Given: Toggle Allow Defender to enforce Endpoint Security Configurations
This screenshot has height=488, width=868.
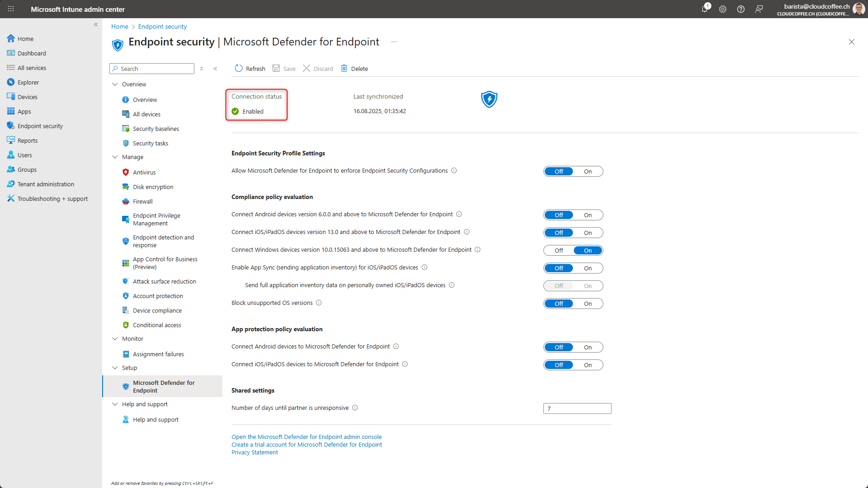Looking at the screenshot, I should coord(573,171).
